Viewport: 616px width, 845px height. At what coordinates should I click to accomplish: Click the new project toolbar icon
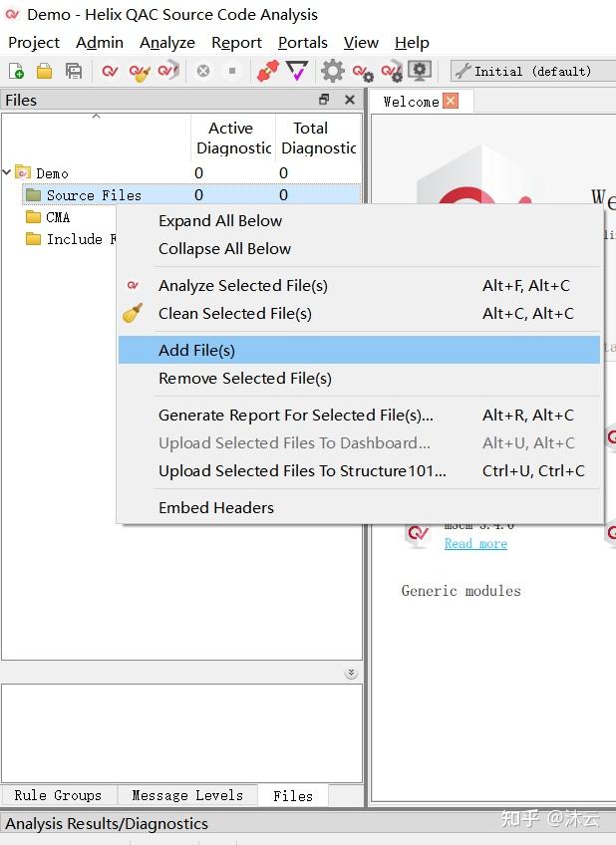click(16, 71)
